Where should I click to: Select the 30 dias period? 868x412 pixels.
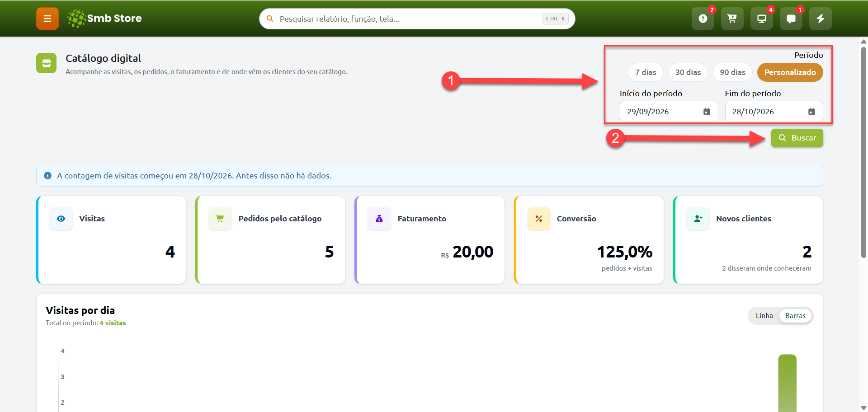click(x=688, y=72)
